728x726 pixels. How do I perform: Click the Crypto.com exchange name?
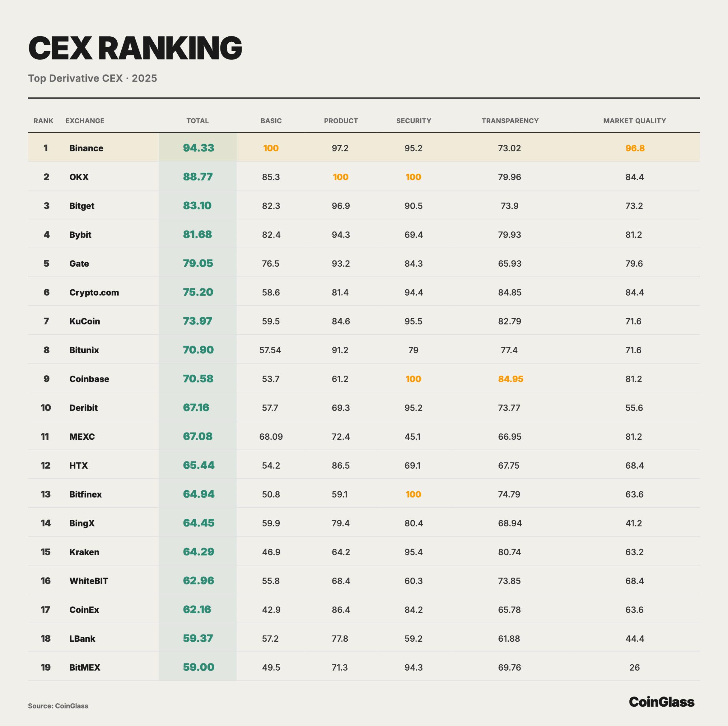[94, 293]
